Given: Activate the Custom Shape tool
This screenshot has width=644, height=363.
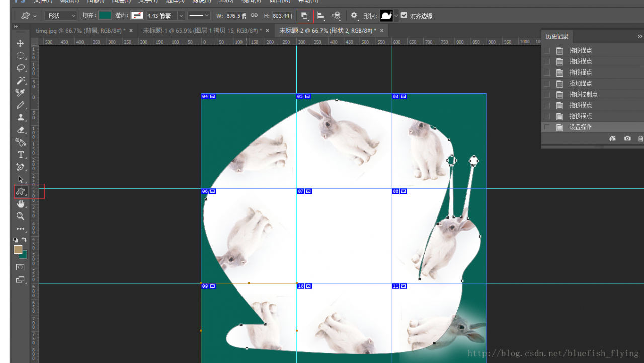Looking at the screenshot, I should [20, 191].
